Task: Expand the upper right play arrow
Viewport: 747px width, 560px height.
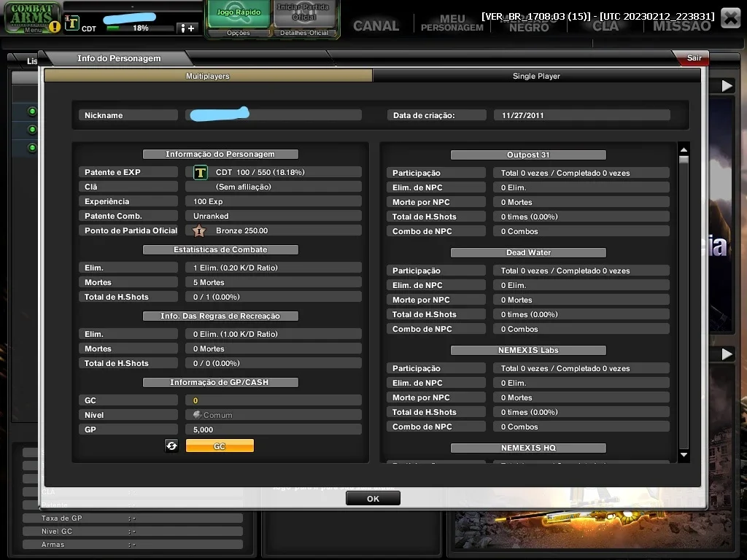Action: click(x=727, y=86)
